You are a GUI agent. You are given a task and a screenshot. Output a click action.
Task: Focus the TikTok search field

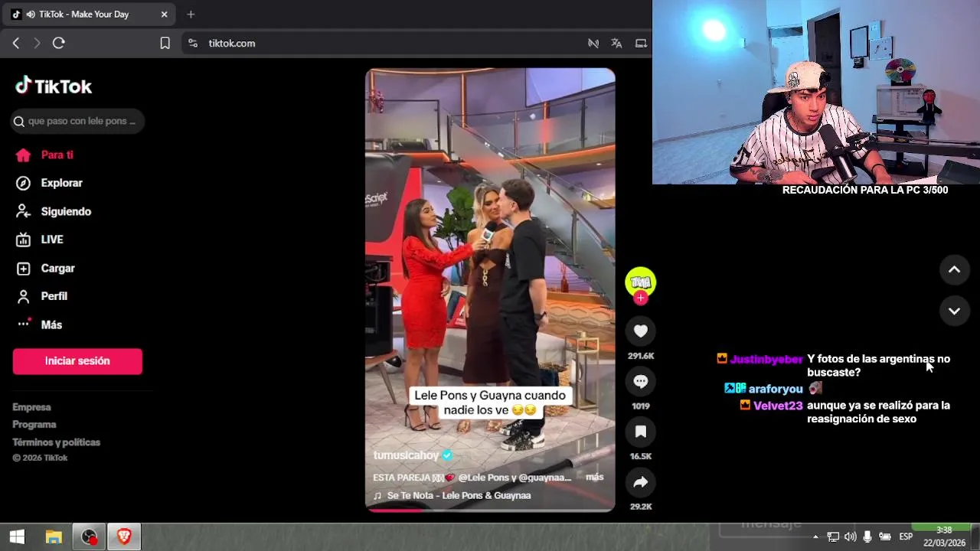coord(77,121)
